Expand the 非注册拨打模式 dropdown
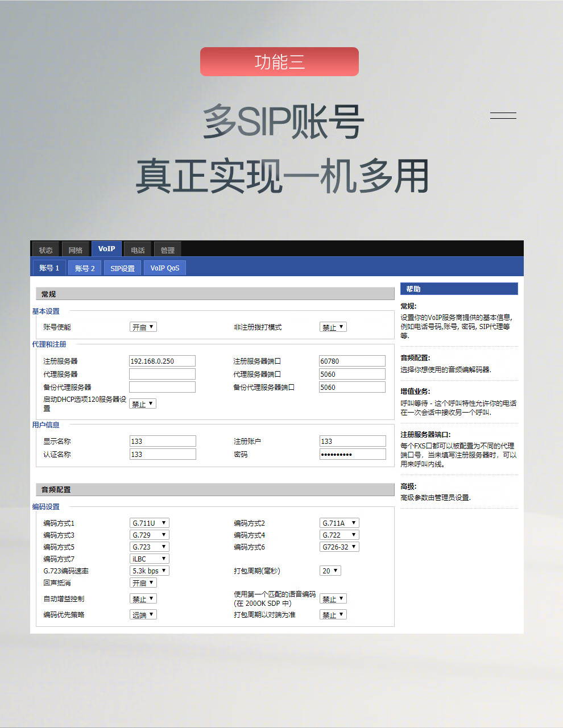 [x=333, y=327]
